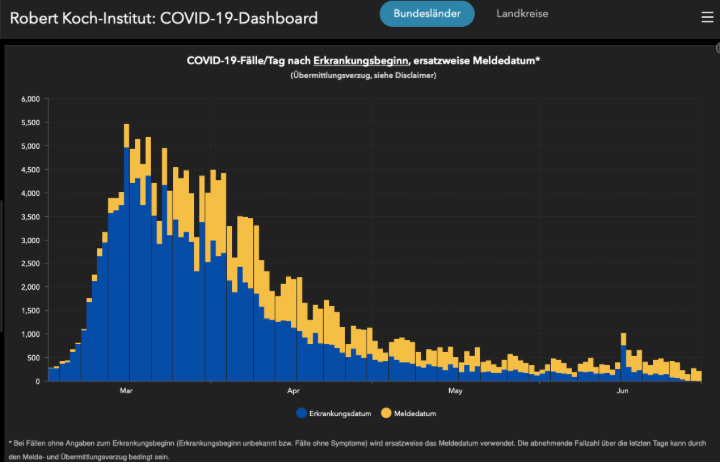This screenshot has width=724, height=466.
Task: Open the hamburger menu icon
Action: tap(707, 17)
